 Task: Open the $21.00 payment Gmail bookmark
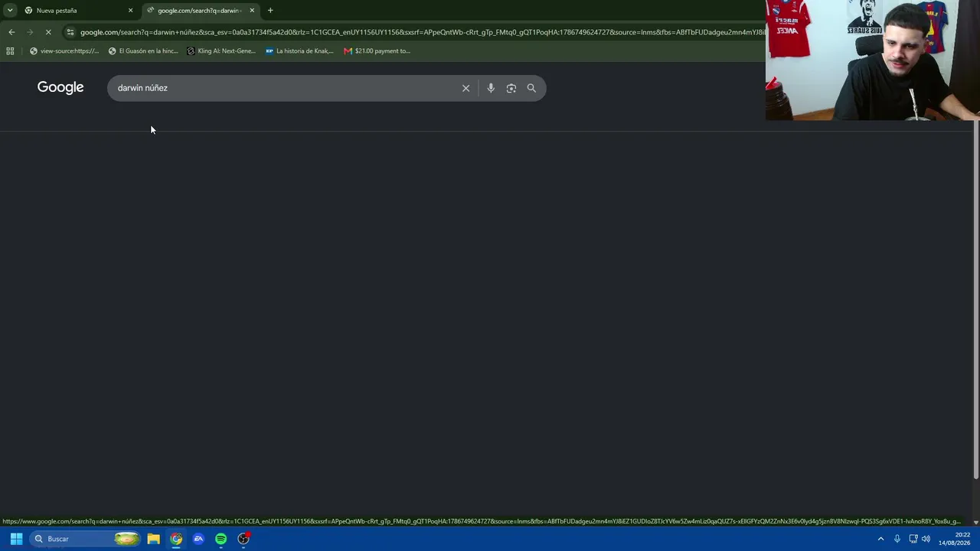click(377, 51)
